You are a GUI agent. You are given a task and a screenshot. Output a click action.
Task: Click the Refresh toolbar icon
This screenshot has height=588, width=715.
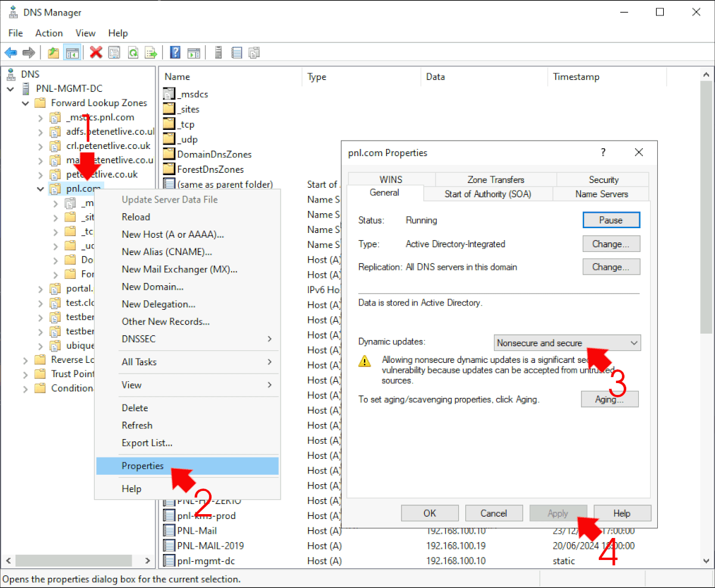click(132, 52)
